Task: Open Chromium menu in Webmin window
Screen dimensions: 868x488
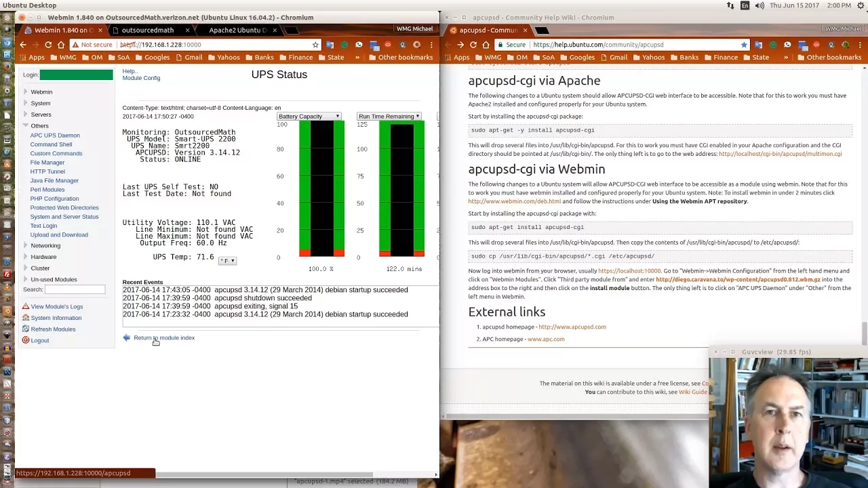Action: [431, 45]
